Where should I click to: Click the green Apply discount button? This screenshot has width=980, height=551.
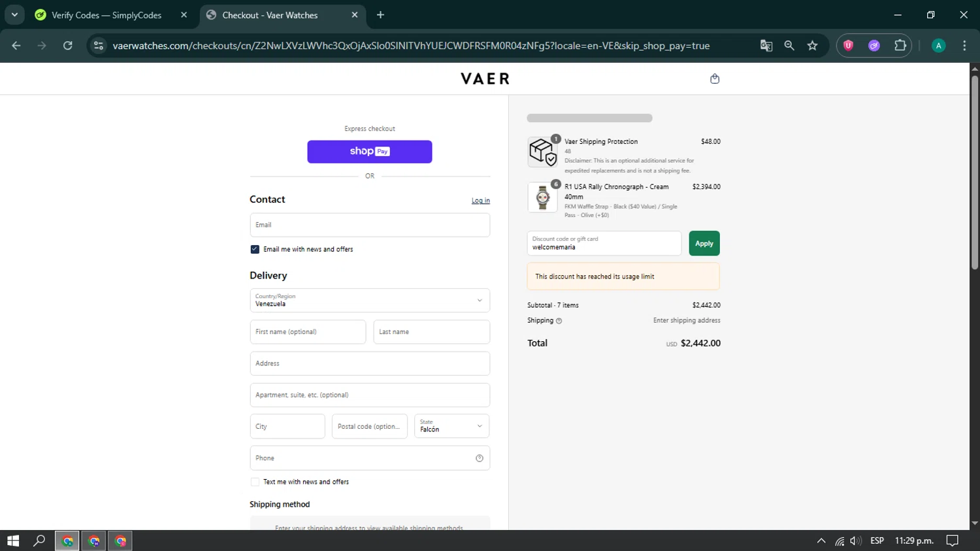[704, 243]
